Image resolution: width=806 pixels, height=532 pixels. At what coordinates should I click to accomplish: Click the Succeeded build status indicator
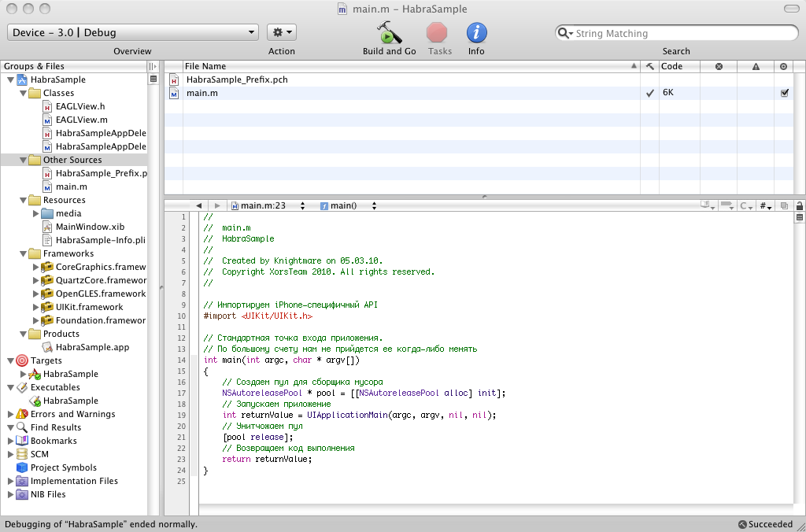765,524
